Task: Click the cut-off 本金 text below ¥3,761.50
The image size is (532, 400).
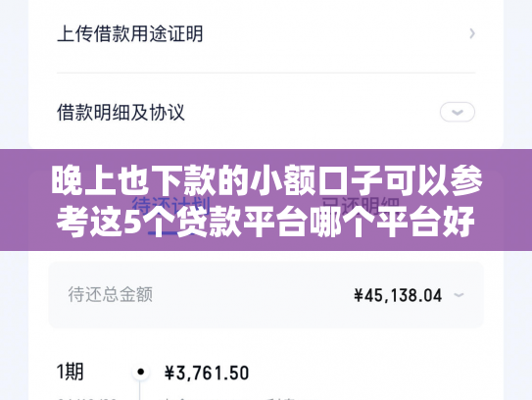Action: click(x=175, y=398)
